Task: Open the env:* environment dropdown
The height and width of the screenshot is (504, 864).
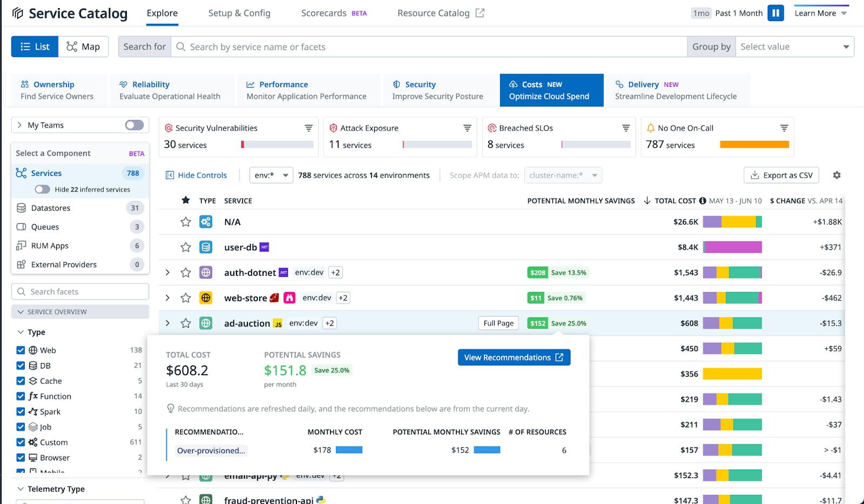Action: click(271, 175)
